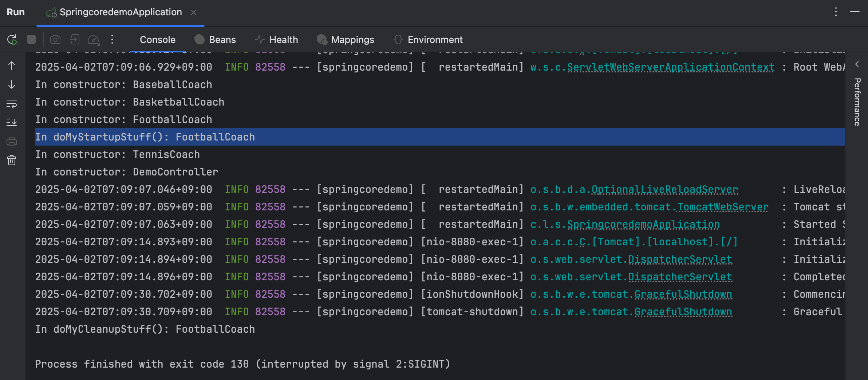Viewport: 868px width, 380px height.
Task: Follow the TomcatWebServer class link
Action: [x=722, y=207]
